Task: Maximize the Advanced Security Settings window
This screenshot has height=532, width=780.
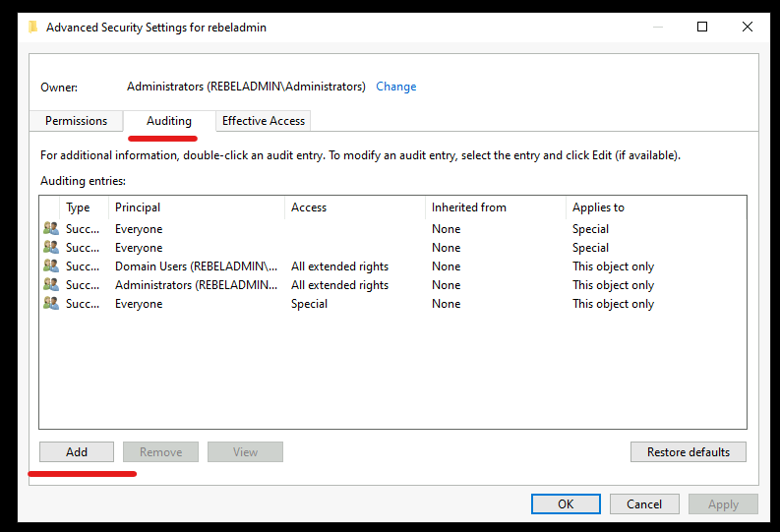Action: 702,27
